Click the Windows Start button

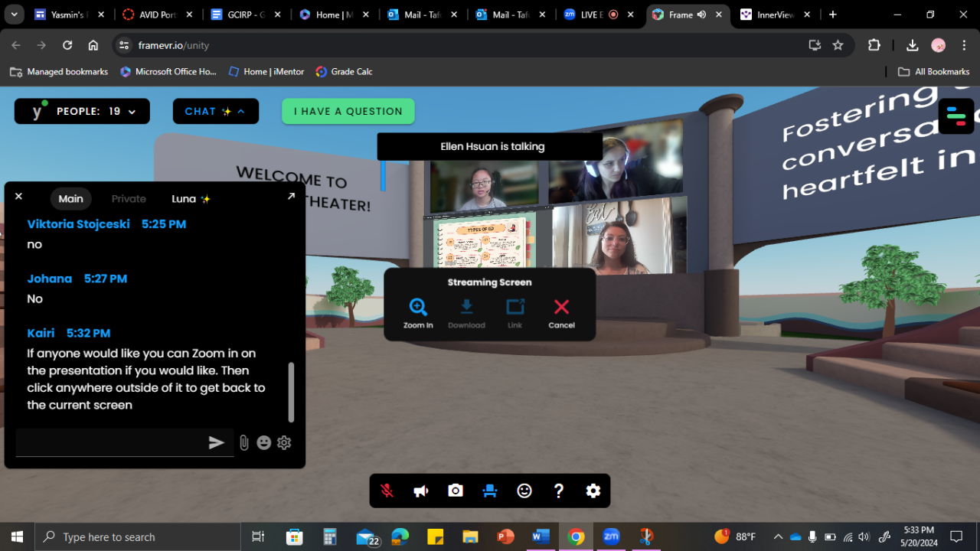[18, 536]
